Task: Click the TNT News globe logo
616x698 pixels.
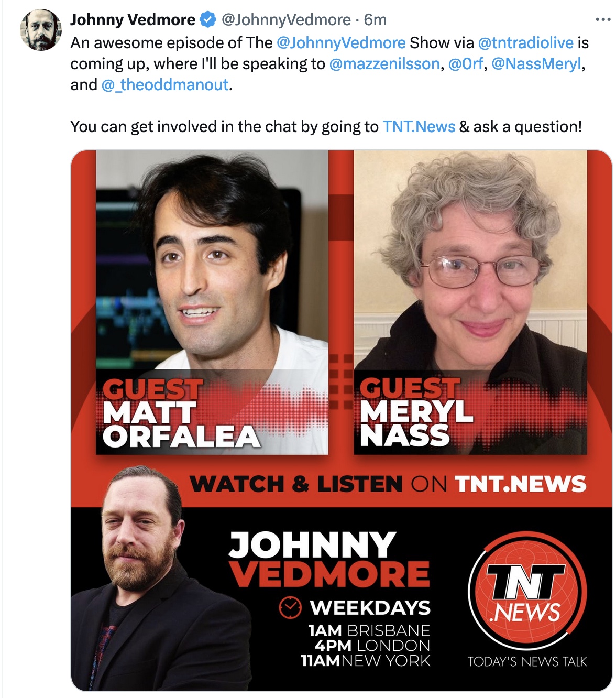Action: point(527,591)
